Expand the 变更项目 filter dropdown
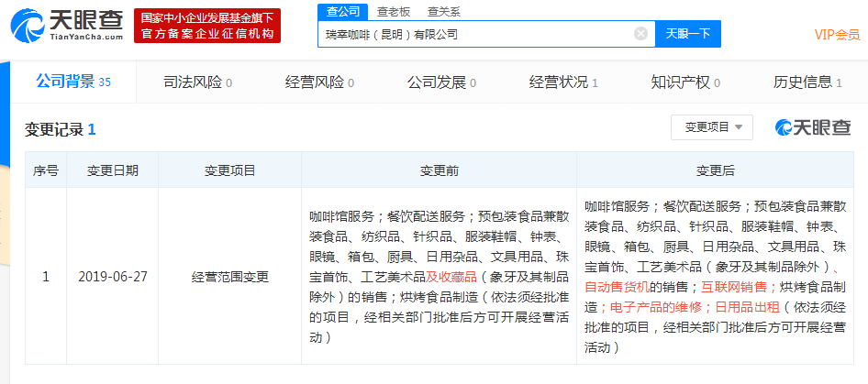The image size is (868, 384). [x=712, y=127]
